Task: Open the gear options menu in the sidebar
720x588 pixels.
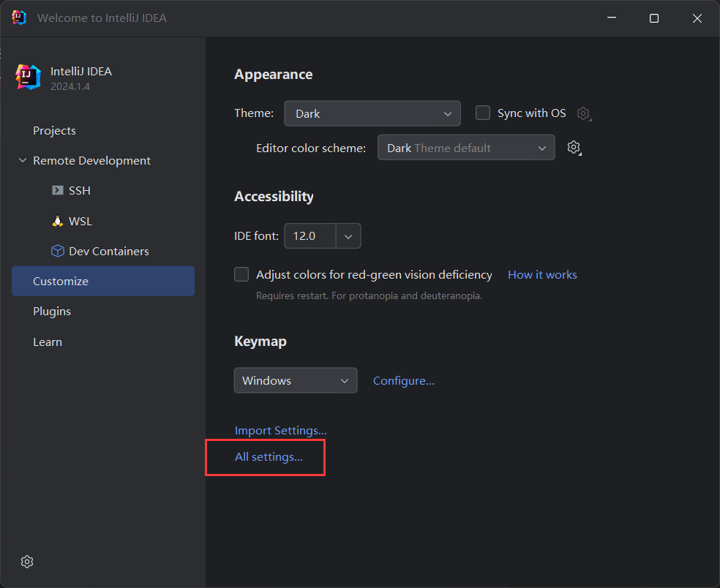Action: (27, 562)
